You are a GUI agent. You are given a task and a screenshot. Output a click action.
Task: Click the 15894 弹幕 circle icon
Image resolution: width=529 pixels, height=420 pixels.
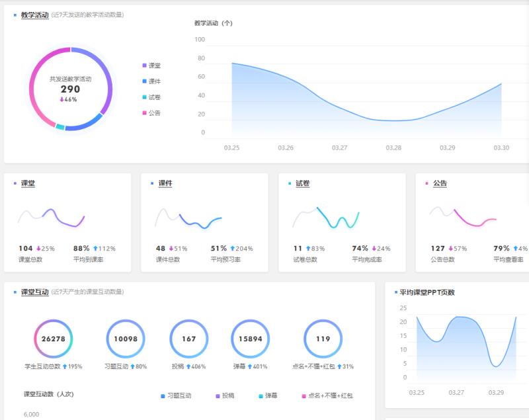pyautogui.click(x=251, y=339)
